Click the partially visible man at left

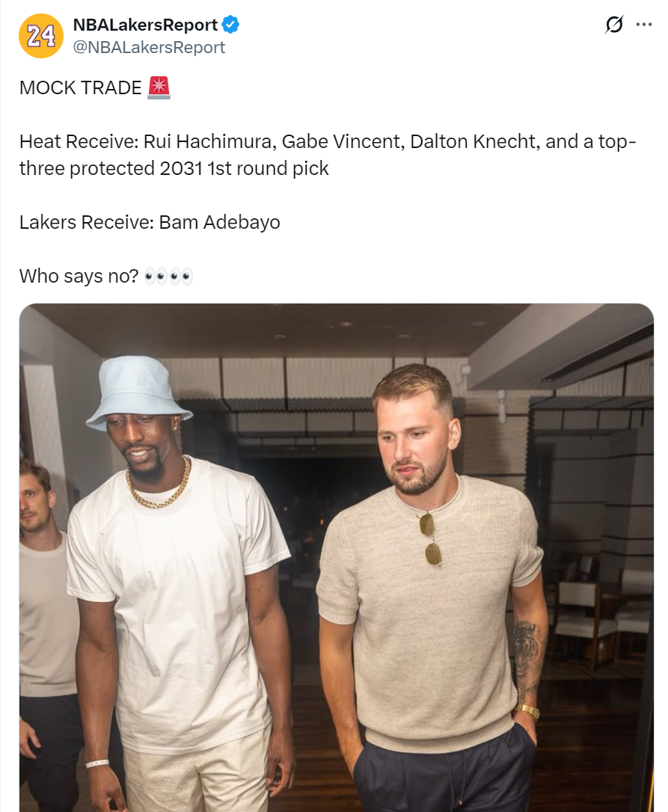pos(44,632)
